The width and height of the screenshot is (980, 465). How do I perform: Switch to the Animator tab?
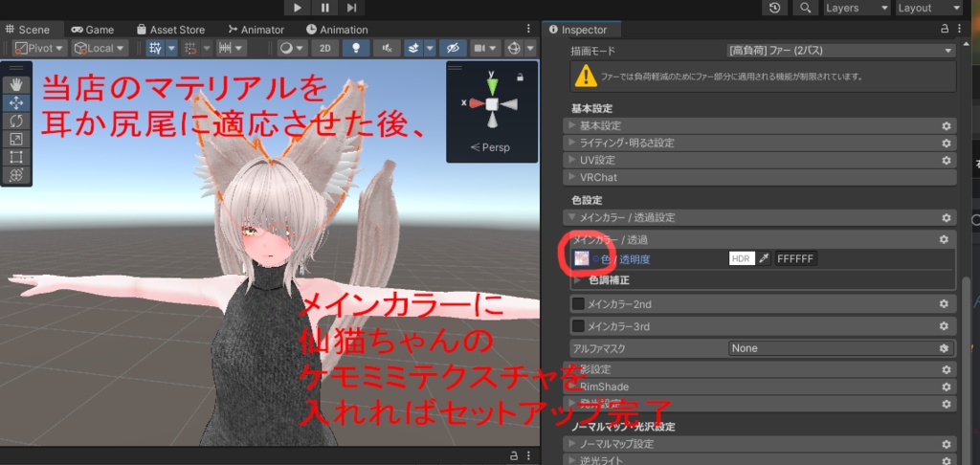pyautogui.click(x=256, y=30)
